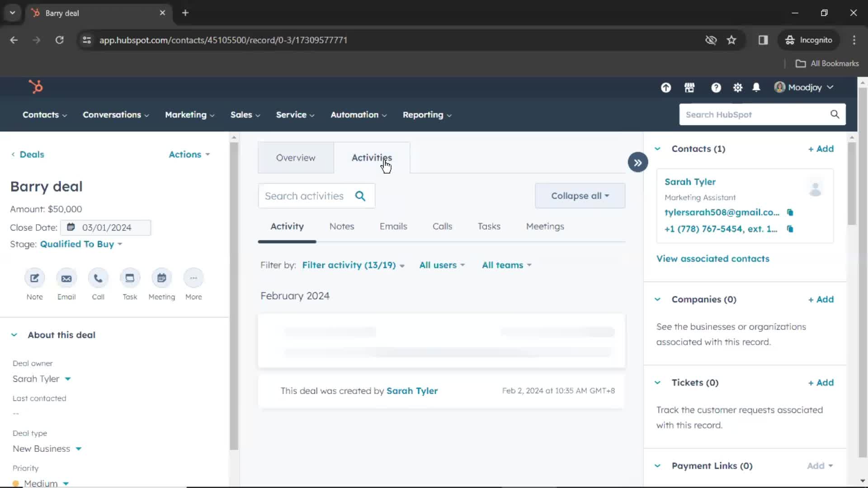868x488 pixels.
Task: Show the Calls activity tab
Action: [x=442, y=226]
